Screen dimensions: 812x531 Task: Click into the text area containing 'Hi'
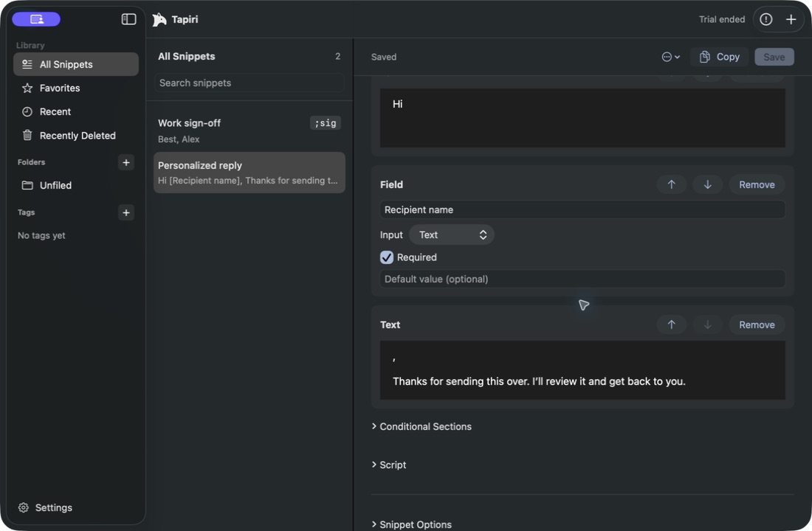point(582,118)
